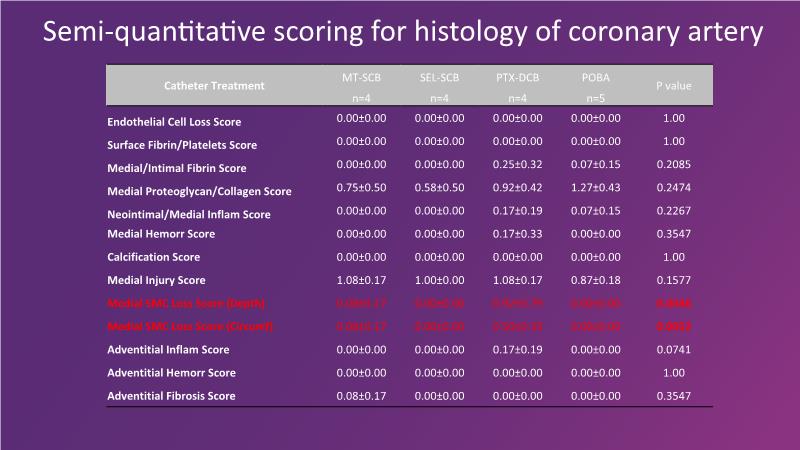The width and height of the screenshot is (800, 450).
Task: Select the POBA column header
Action: (597, 77)
